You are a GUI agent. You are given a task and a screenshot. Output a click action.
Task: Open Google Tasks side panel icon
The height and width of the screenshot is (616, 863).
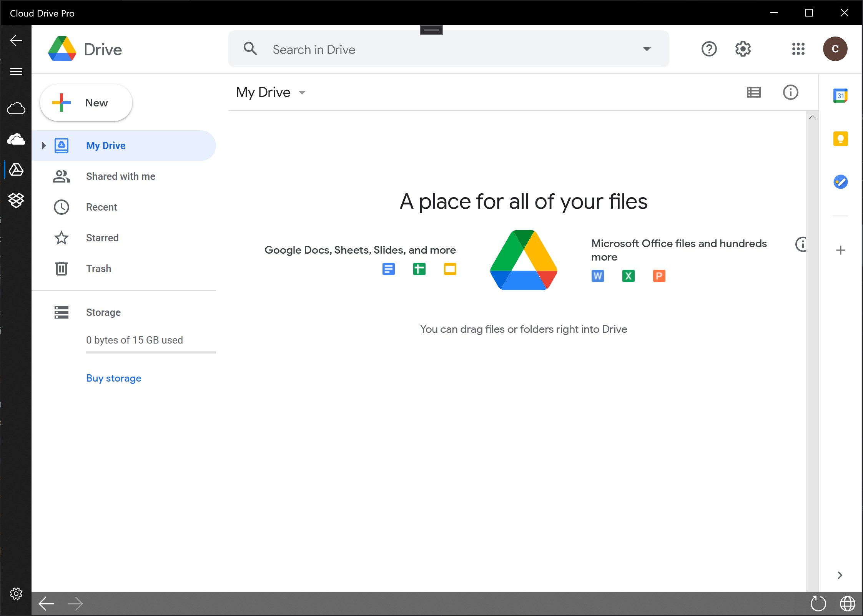click(x=840, y=182)
